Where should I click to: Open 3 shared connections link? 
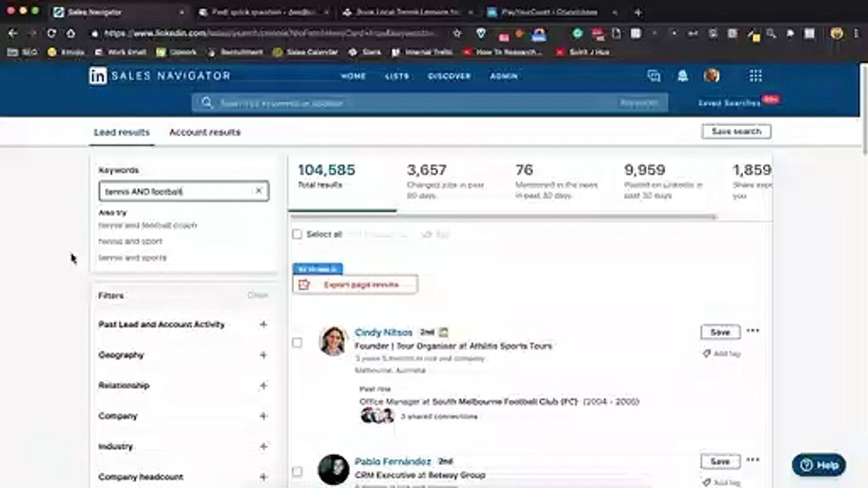point(439,416)
